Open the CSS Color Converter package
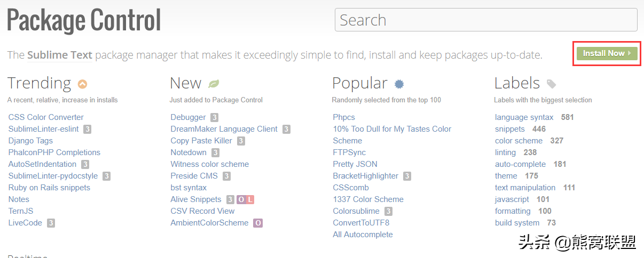644x258 pixels. pos(46,117)
